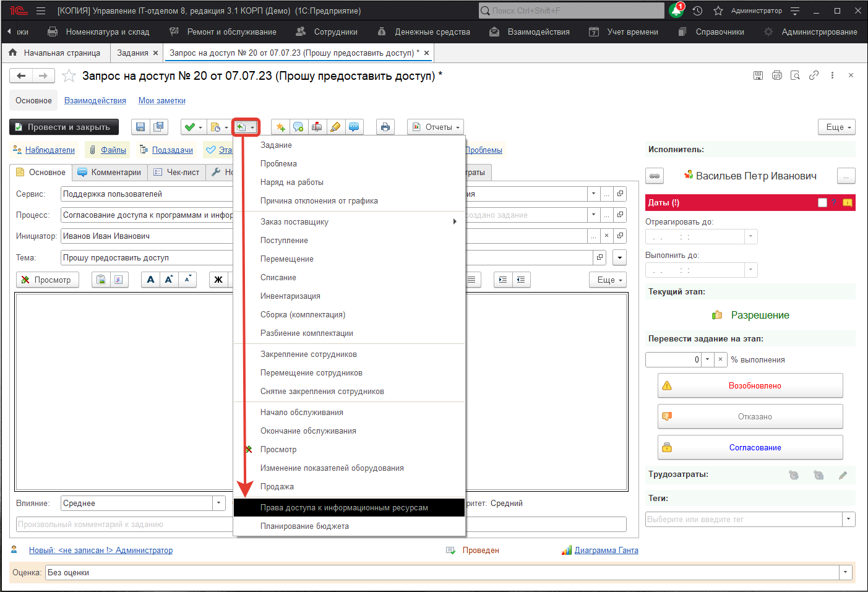Switch to the Комментарии tab

coord(110,173)
